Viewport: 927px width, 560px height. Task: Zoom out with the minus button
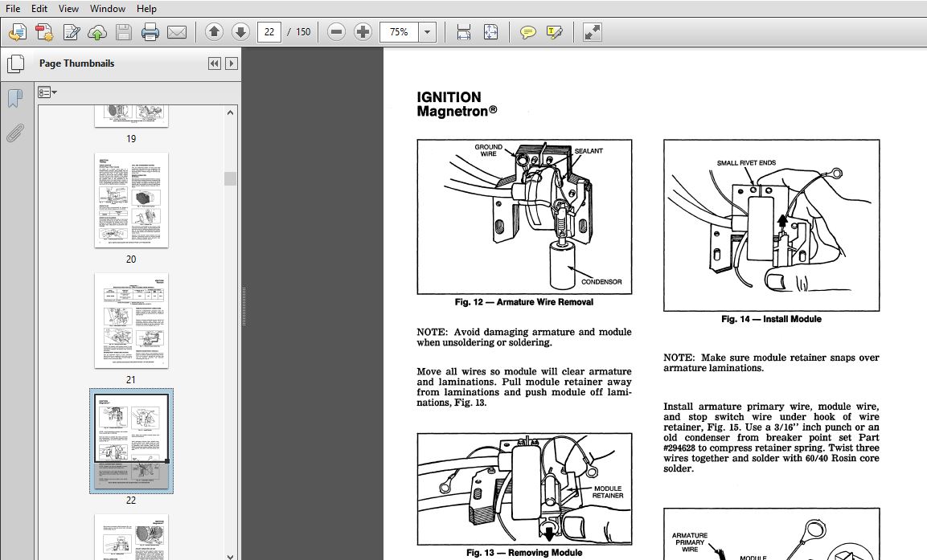(x=336, y=32)
